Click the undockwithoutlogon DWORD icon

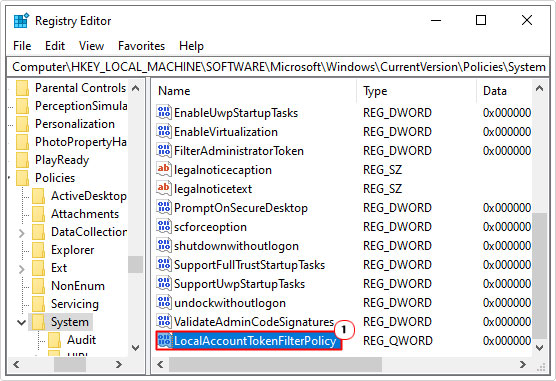pyautogui.click(x=163, y=303)
